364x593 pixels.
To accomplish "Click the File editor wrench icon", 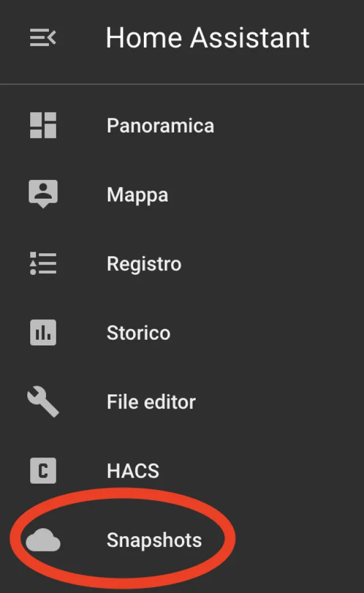I will click(x=43, y=402).
